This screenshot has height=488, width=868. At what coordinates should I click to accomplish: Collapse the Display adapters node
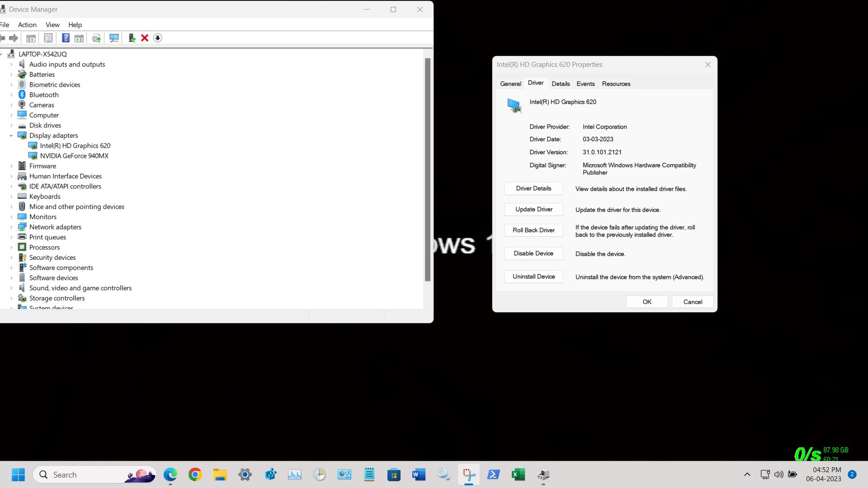[x=11, y=136]
